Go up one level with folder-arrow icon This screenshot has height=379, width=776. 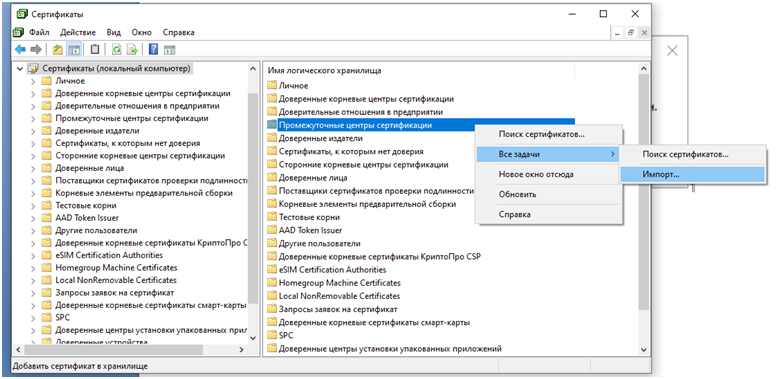pos(58,49)
